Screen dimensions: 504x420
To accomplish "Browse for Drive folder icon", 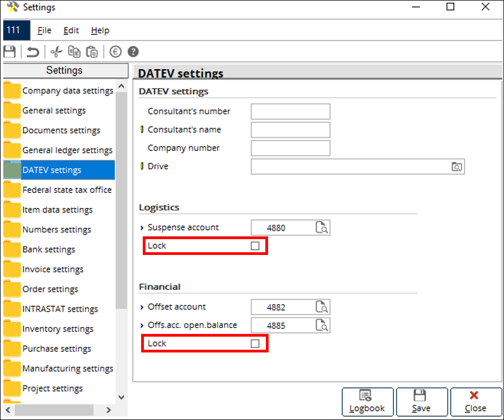I will click(x=457, y=167).
